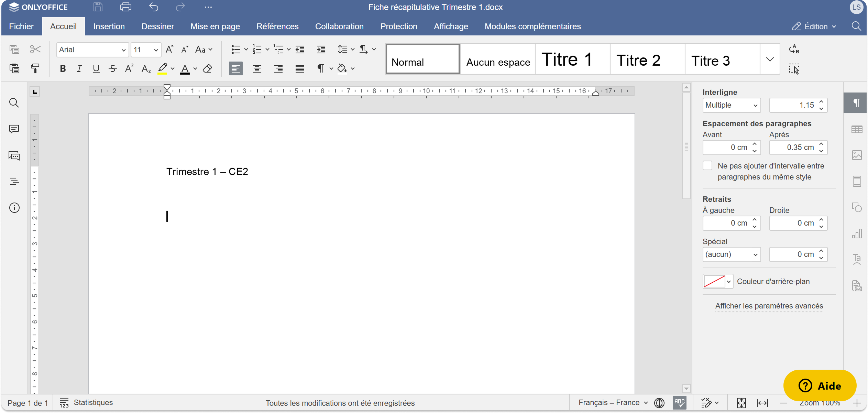Click the yellow Aide button
The image size is (868, 413).
[x=820, y=385]
